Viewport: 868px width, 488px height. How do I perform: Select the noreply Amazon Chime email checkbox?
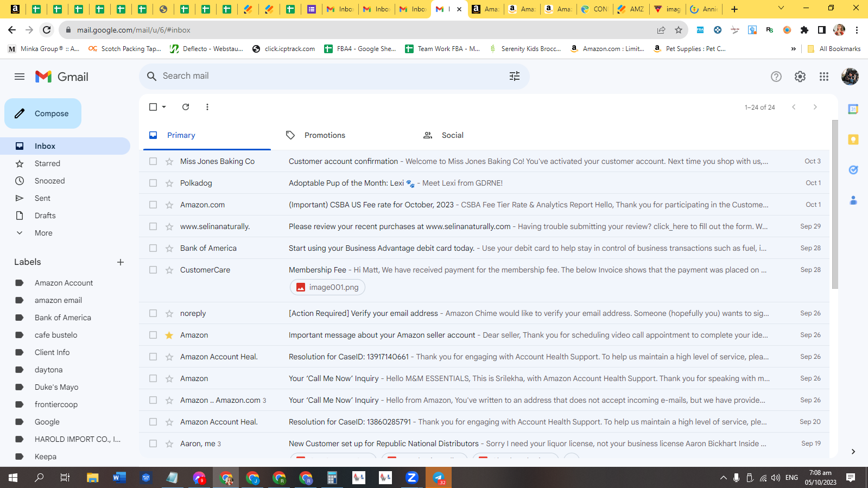coord(153,313)
